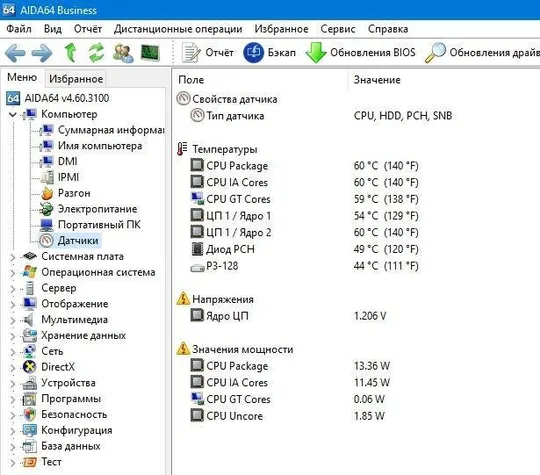Open the Файл menu
540x475 pixels.
(19, 29)
